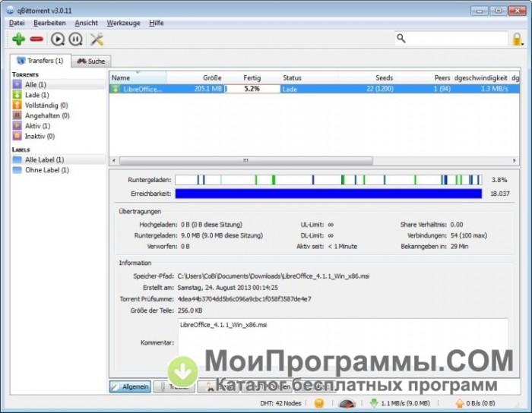Open the Datei menu
This screenshot has width=532, height=413.
[x=17, y=23]
